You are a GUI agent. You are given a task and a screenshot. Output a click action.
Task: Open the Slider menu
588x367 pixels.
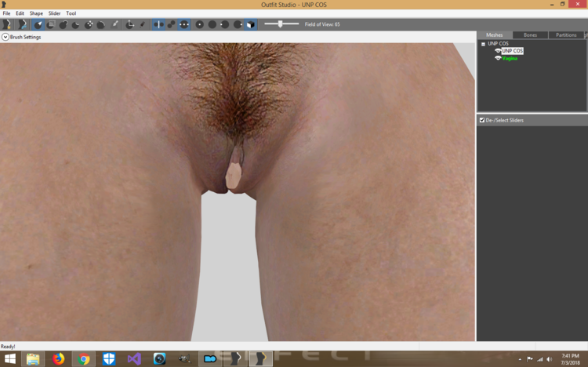coord(54,13)
